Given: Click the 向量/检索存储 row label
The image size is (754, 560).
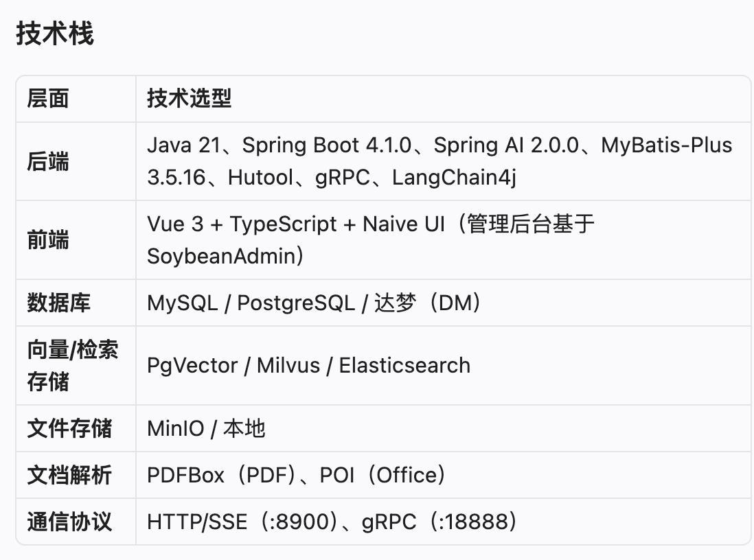Looking at the screenshot, I should 73,365.
